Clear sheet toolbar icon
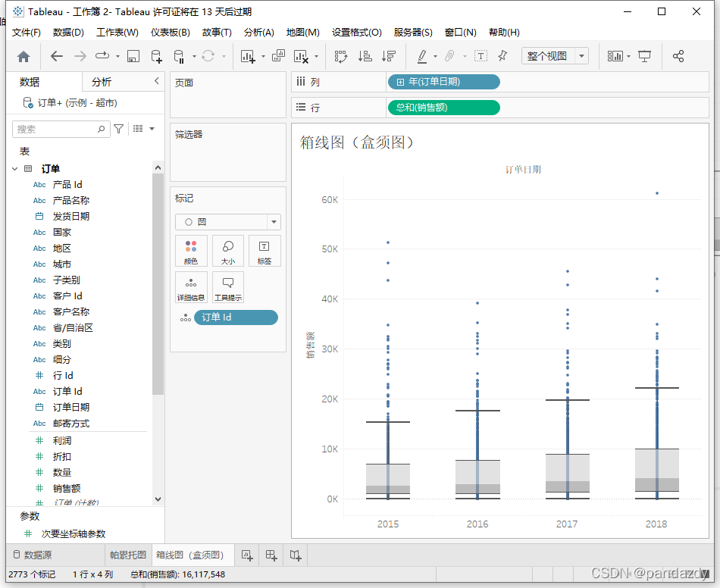 coord(301,57)
